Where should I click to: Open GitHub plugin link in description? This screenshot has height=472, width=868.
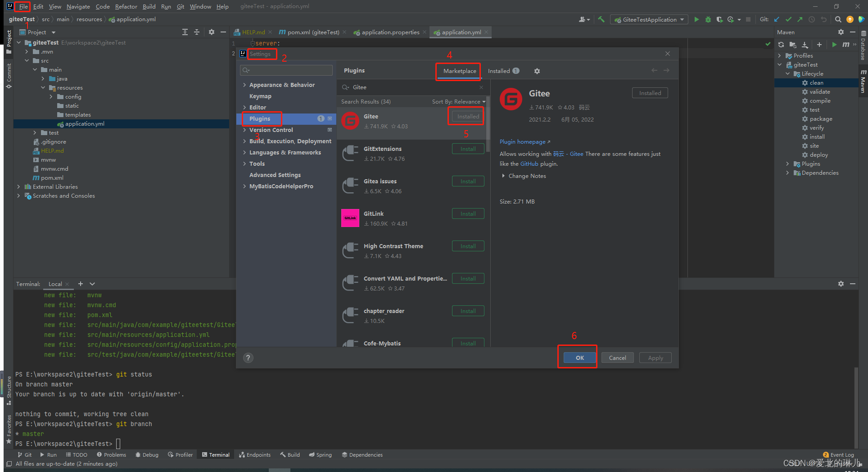pos(529,164)
